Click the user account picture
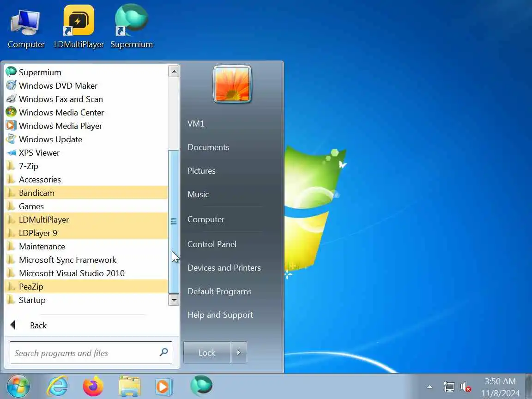The image size is (532, 399). (x=232, y=84)
